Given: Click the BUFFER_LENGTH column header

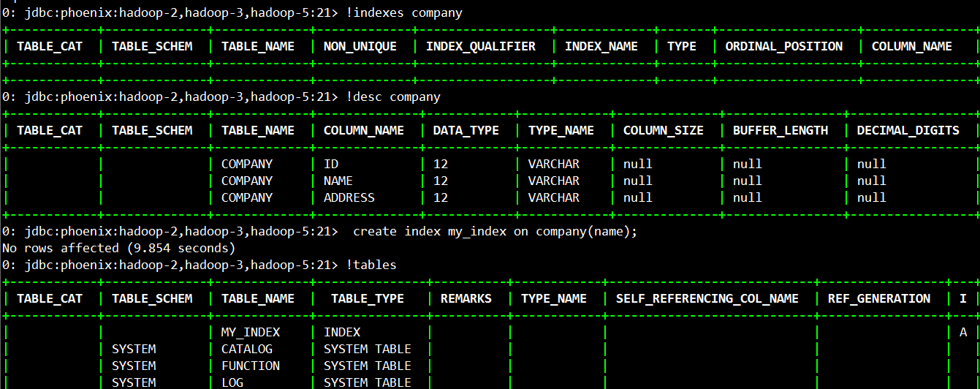Looking at the screenshot, I should 780,130.
